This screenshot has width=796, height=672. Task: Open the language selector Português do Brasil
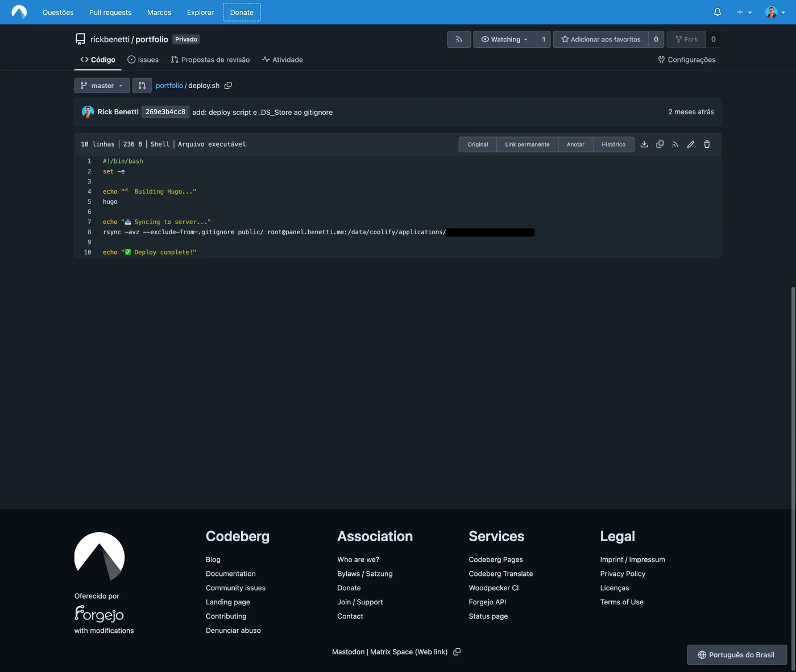(x=737, y=655)
